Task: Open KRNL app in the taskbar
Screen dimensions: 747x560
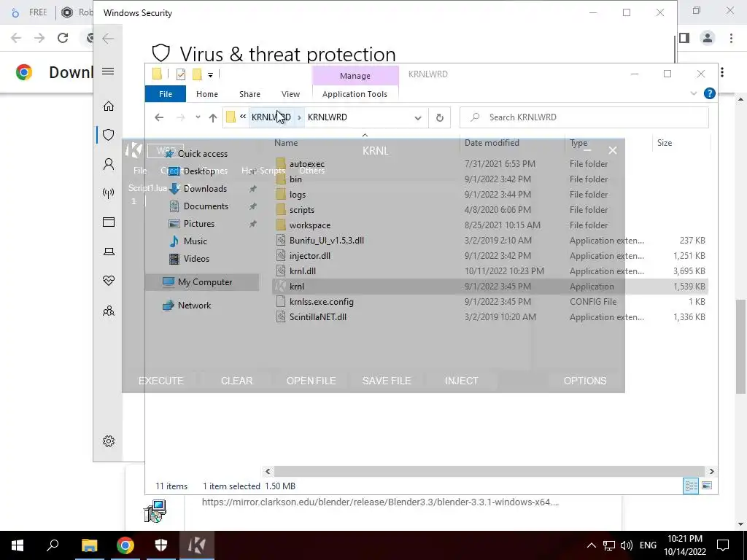Action: (197, 545)
